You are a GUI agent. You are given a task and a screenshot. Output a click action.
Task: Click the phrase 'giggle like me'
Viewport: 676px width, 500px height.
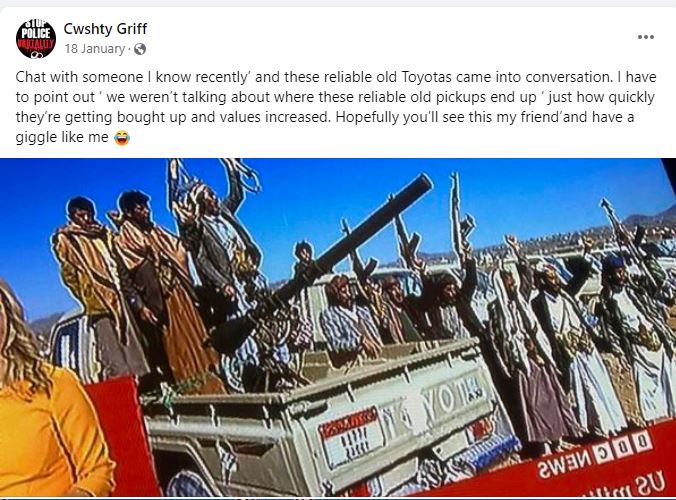pos(62,138)
